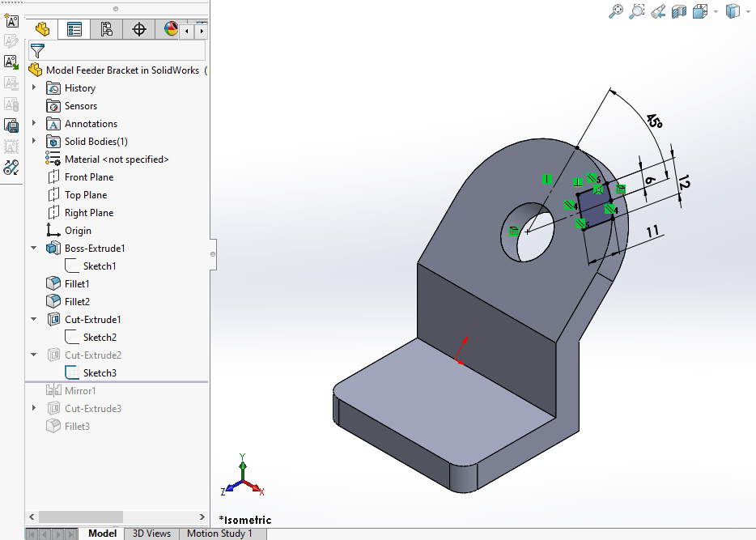Click the Solid Bodies visibility arrow
Screen dimensions: 756x540
pyautogui.click(x=33, y=141)
